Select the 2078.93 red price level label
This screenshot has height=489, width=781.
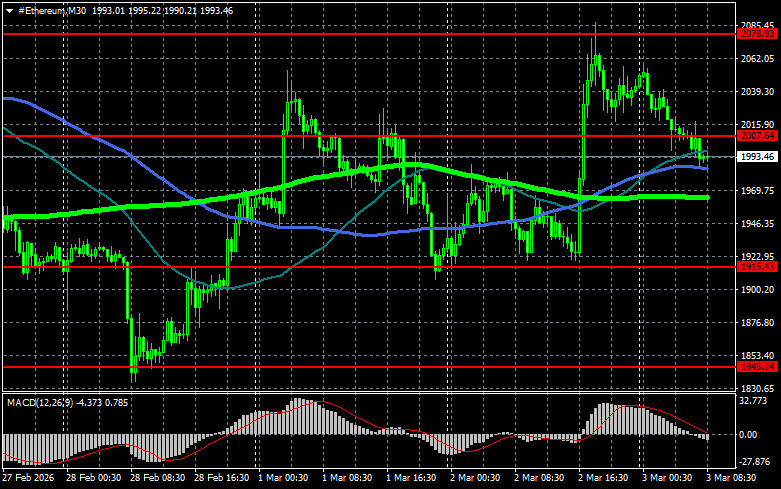(757, 34)
